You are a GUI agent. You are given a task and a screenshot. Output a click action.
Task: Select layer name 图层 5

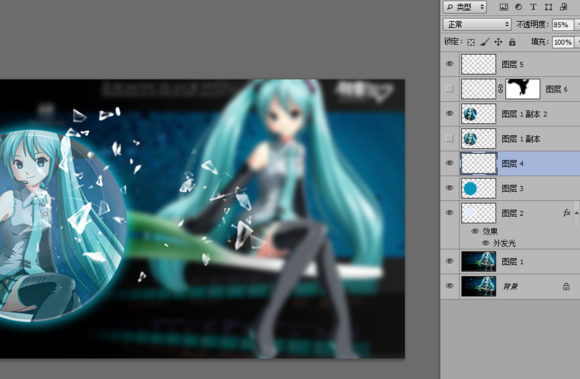512,64
